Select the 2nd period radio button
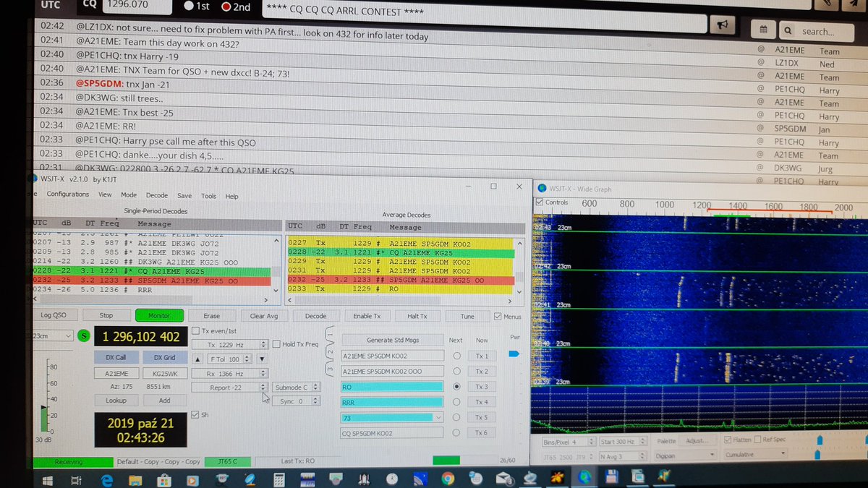This screenshot has width=868, height=488. (226, 7)
